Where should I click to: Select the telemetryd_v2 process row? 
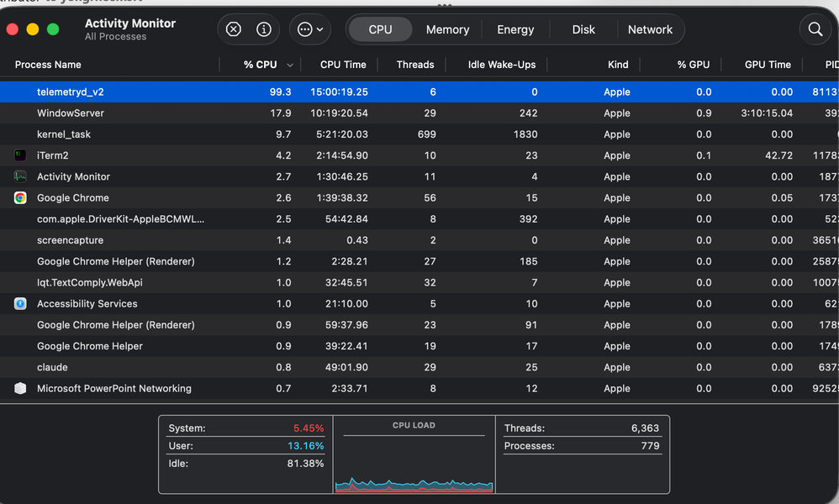click(71, 92)
